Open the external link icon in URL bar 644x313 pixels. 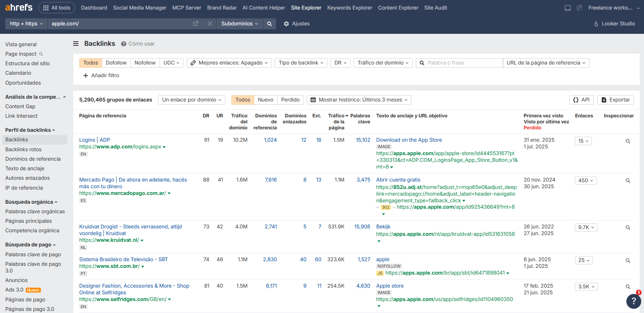[196, 24]
